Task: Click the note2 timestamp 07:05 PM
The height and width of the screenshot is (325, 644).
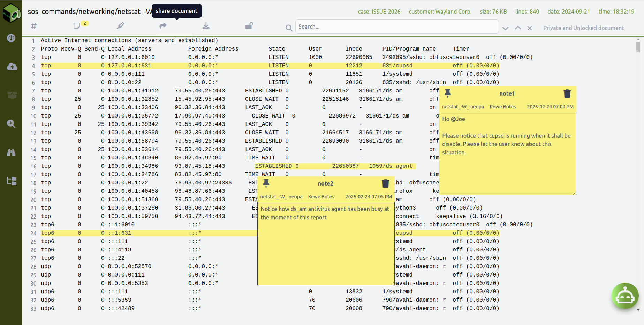Action: 369,197
